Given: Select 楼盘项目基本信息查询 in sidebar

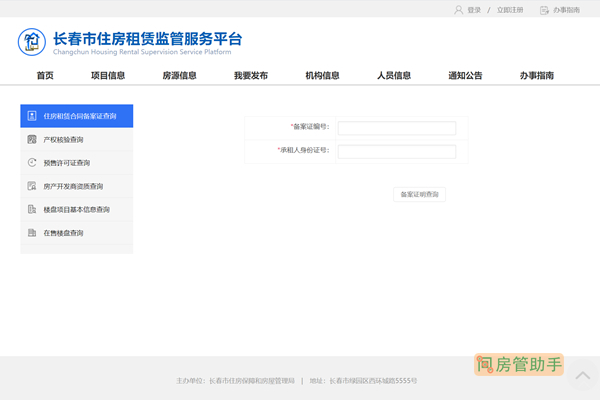Looking at the screenshot, I should point(77,209).
